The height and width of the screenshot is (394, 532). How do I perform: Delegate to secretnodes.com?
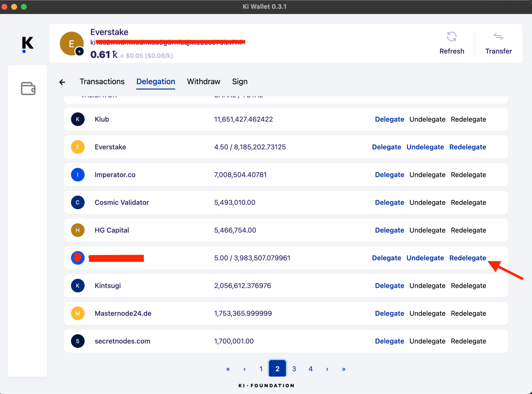click(389, 341)
